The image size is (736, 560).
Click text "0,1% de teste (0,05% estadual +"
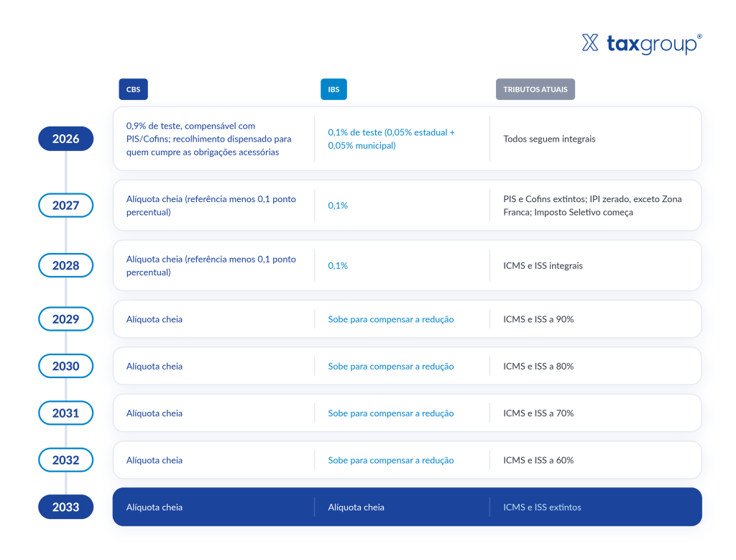coord(391,132)
